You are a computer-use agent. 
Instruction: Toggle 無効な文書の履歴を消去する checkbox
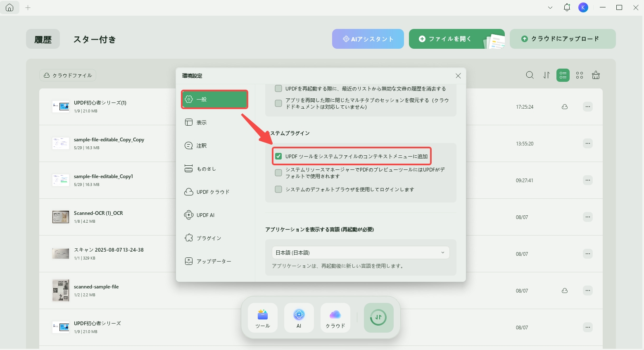(x=278, y=88)
